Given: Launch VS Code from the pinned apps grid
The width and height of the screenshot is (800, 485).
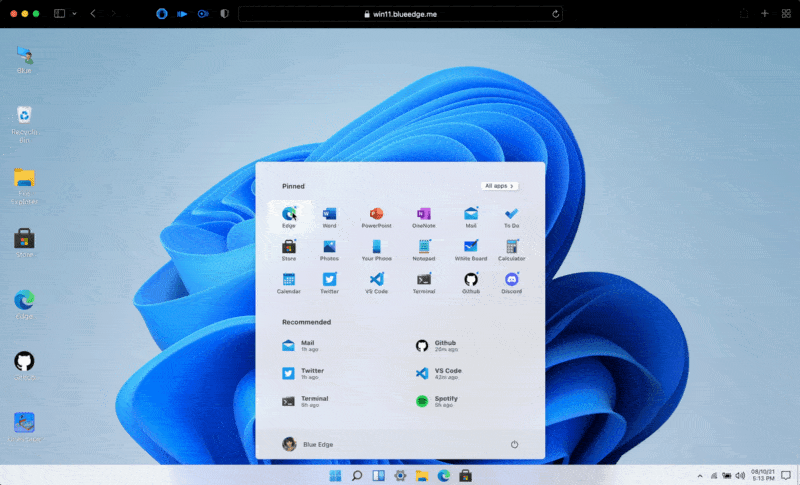Looking at the screenshot, I should click(377, 283).
